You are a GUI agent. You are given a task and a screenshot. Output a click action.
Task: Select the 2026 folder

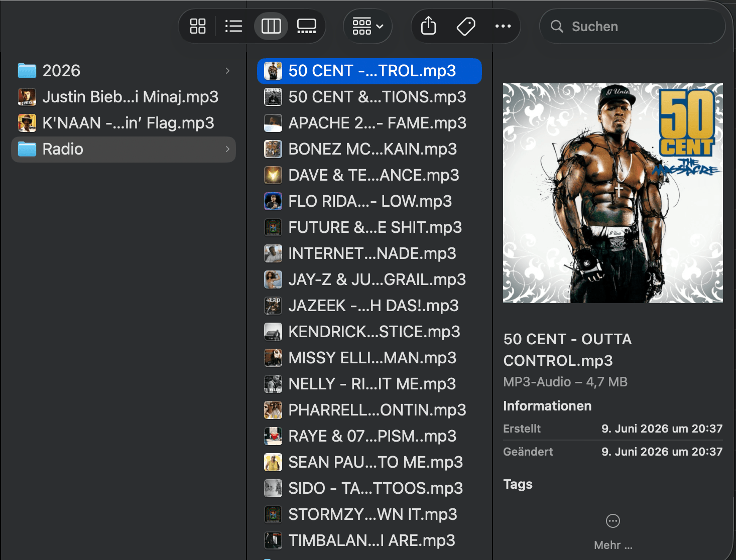point(124,71)
